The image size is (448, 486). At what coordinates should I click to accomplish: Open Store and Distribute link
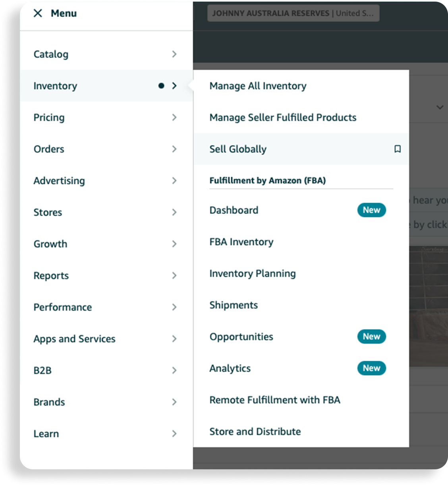pos(255,432)
